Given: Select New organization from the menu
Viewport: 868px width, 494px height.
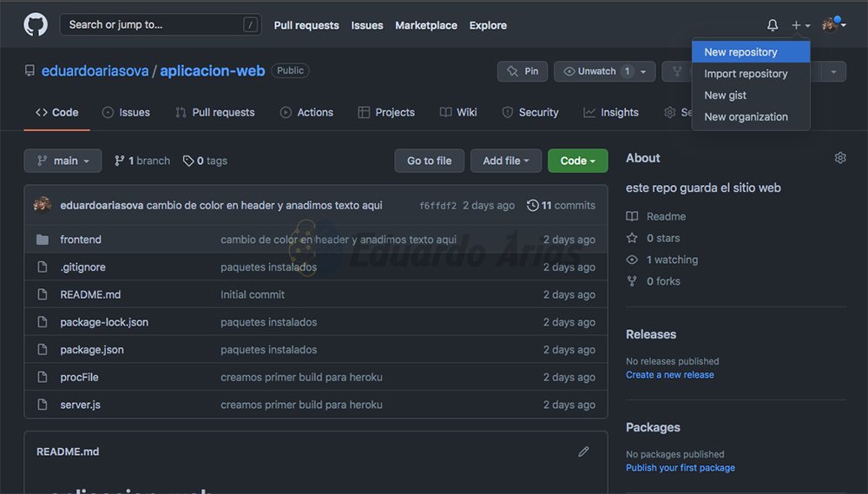Looking at the screenshot, I should [x=751, y=117].
